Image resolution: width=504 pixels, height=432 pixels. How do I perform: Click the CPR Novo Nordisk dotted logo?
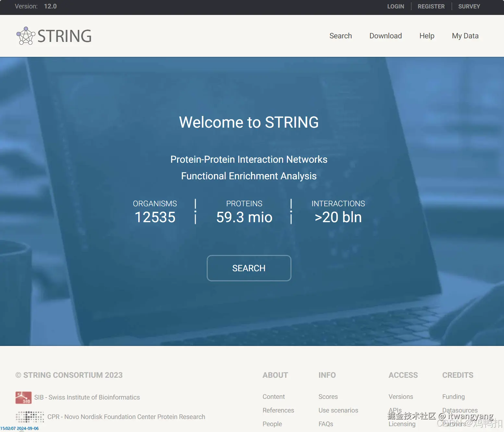click(30, 417)
